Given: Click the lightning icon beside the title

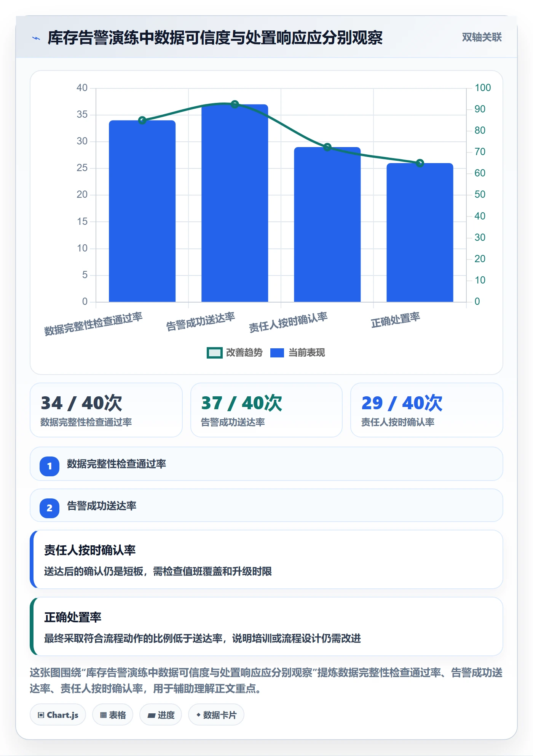Looking at the screenshot, I should [x=36, y=38].
